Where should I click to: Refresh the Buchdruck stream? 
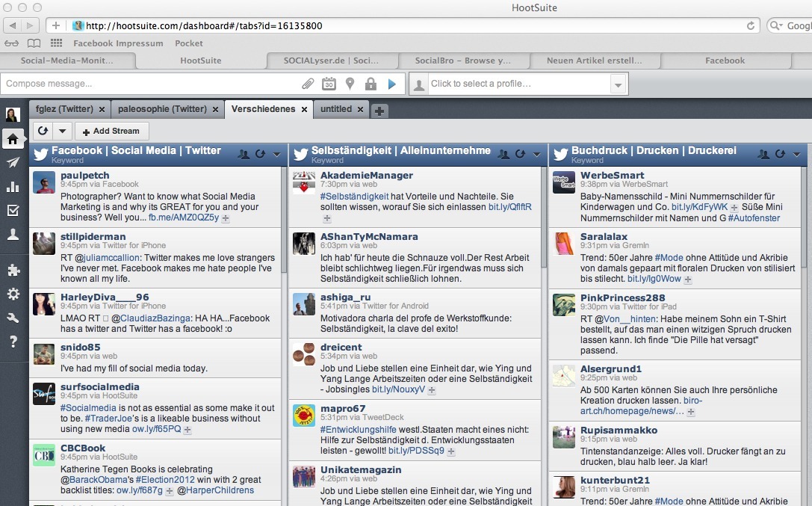pos(781,154)
